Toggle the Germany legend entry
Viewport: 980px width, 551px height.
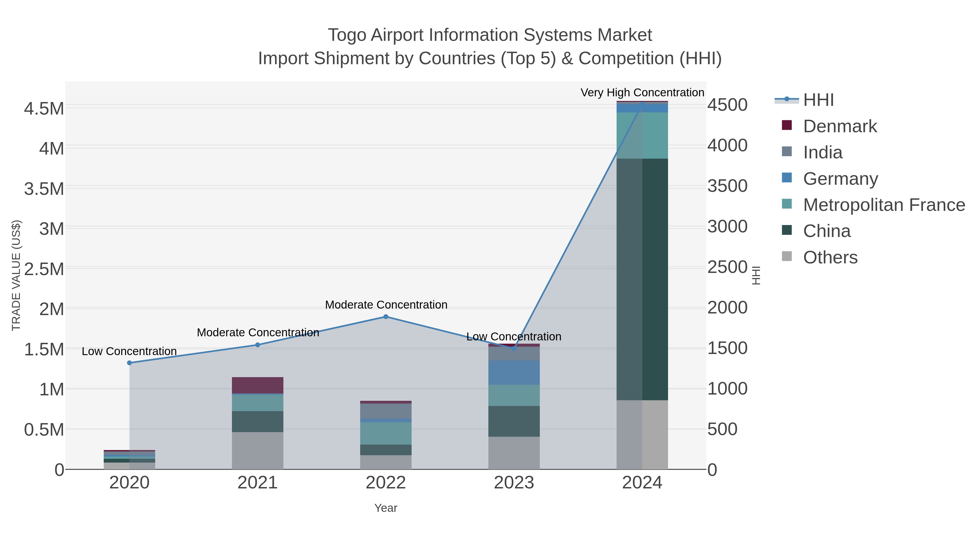click(829, 178)
